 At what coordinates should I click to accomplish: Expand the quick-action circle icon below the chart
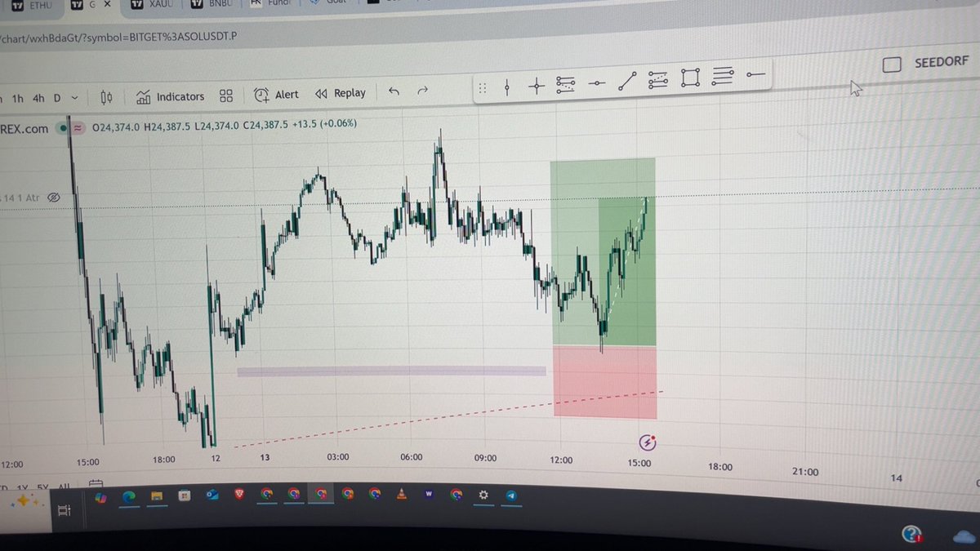pos(646,442)
